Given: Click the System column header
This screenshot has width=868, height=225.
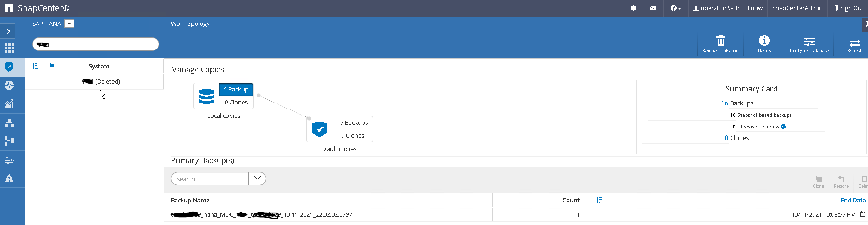Looking at the screenshot, I should [98, 66].
